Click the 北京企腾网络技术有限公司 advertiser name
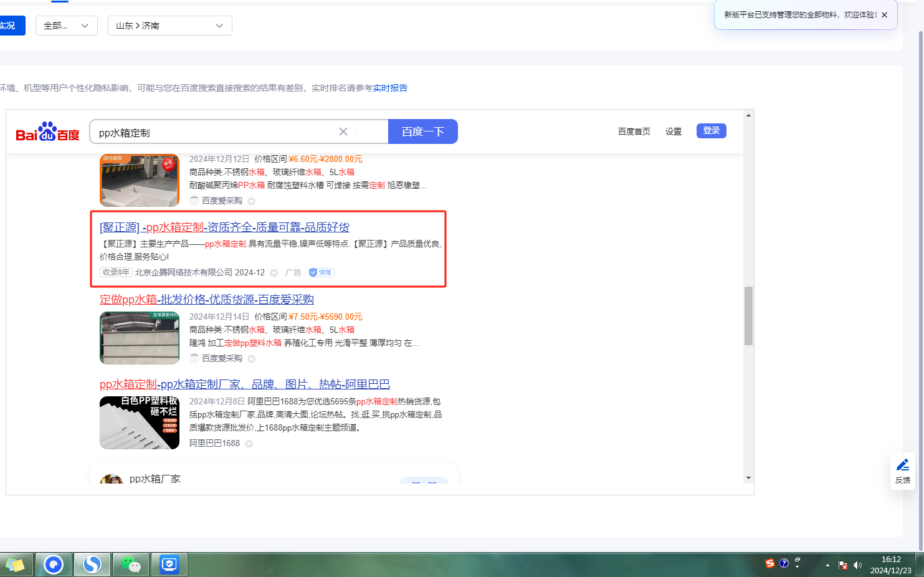This screenshot has width=924, height=577. (184, 272)
